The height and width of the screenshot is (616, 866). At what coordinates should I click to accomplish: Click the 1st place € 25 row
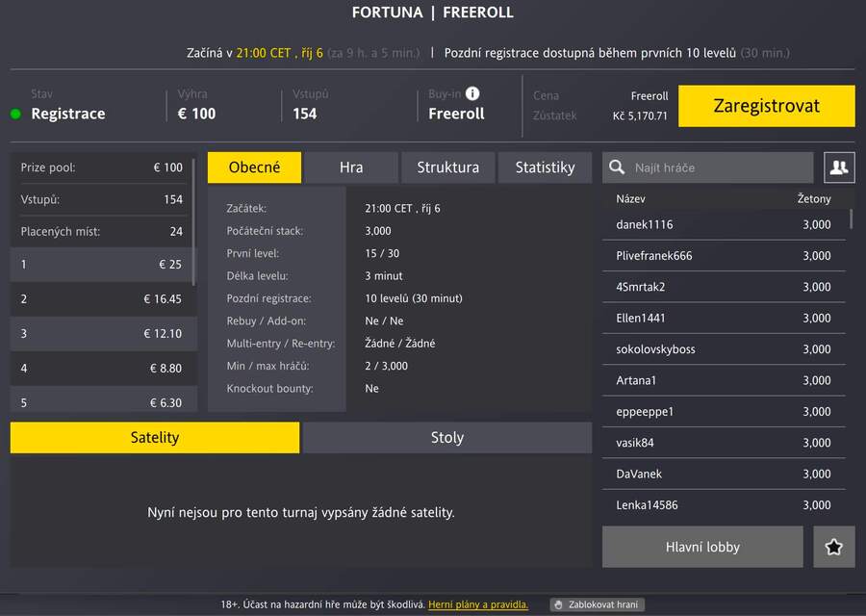click(102, 265)
